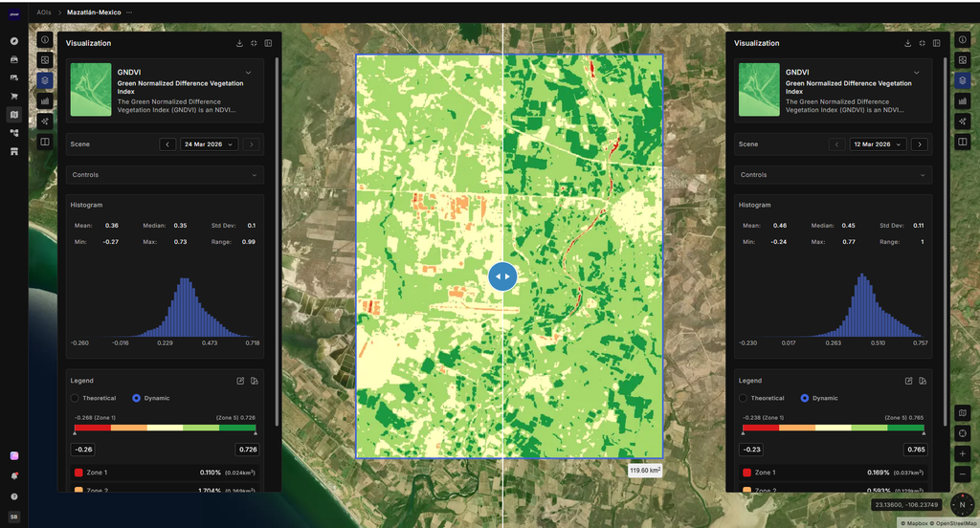Open the compass explore icon in the far-left sidebar

(x=13, y=41)
